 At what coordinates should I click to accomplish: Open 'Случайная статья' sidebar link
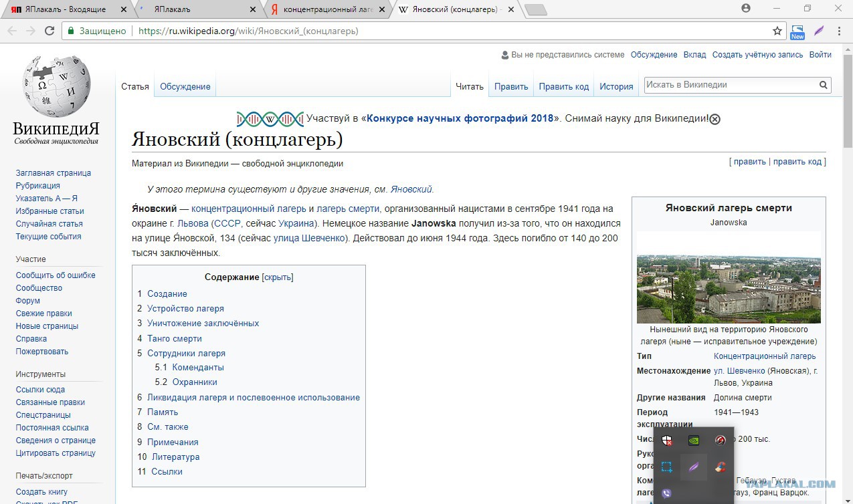coord(50,223)
